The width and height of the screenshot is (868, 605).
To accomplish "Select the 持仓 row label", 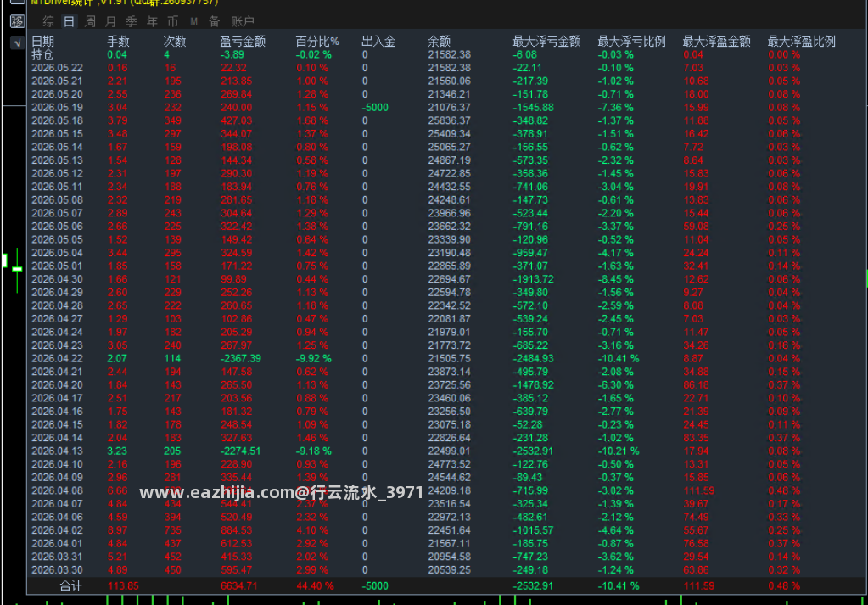I will [42, 55].
